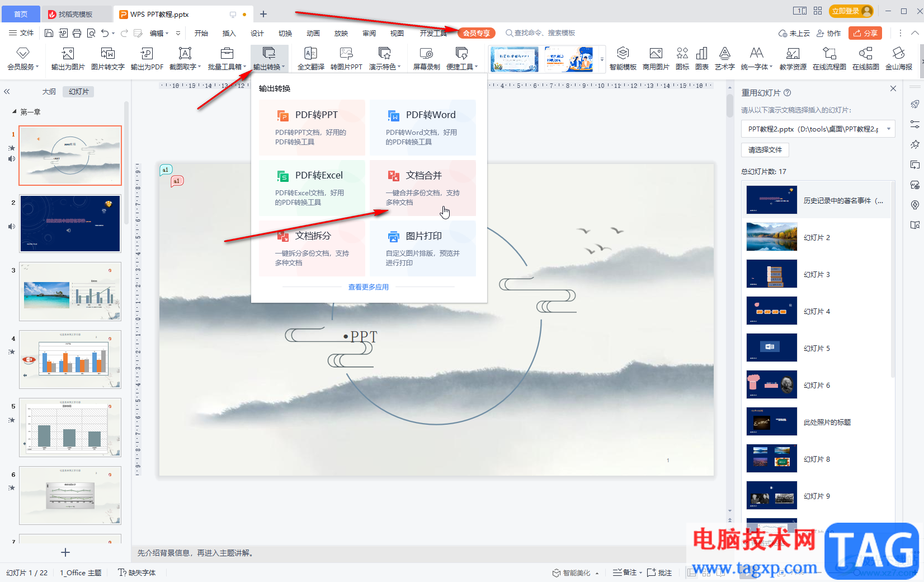Screen dimensions: 924x582
Task: Open 图片转文字 tool
Action: point(107,59)
